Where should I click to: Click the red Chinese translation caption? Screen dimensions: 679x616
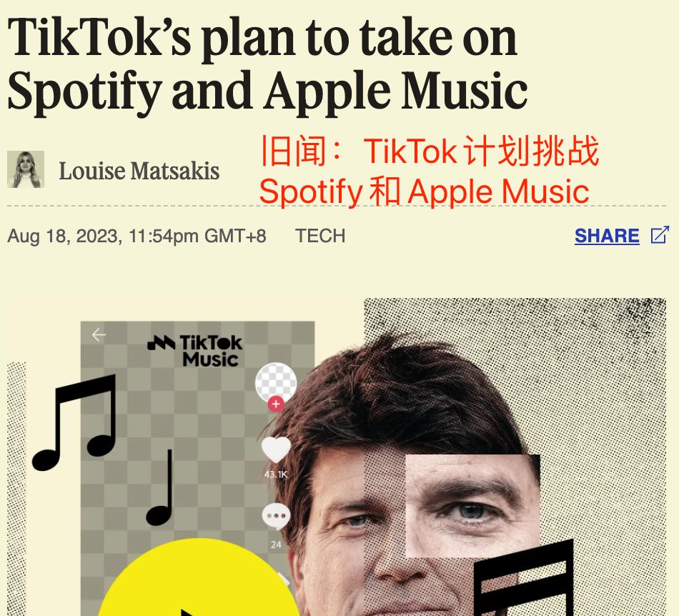429,171
